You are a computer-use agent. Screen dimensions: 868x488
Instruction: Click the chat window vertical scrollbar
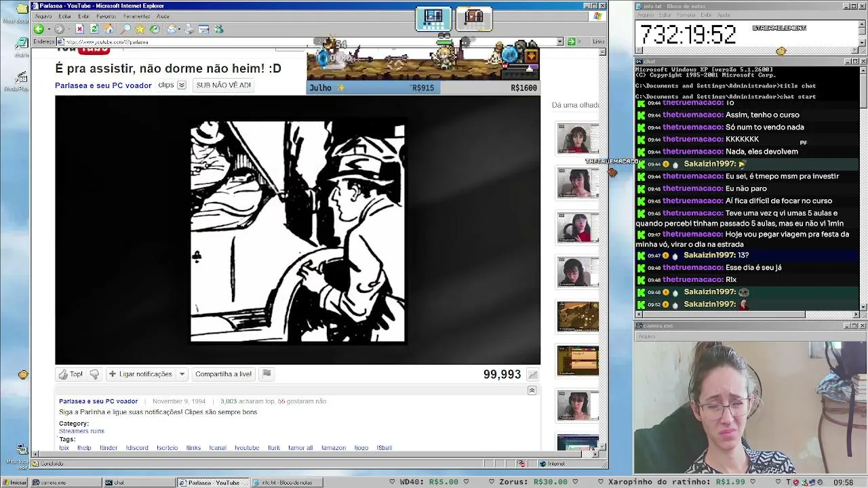(863, 186)
